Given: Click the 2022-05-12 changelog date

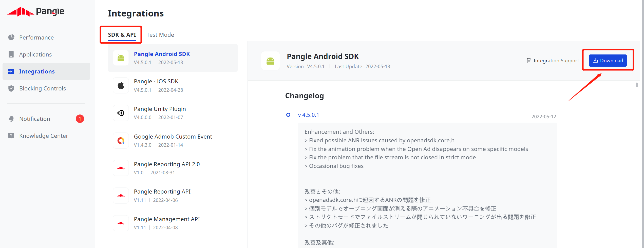Looking at the screenshot, I should 544,117.
